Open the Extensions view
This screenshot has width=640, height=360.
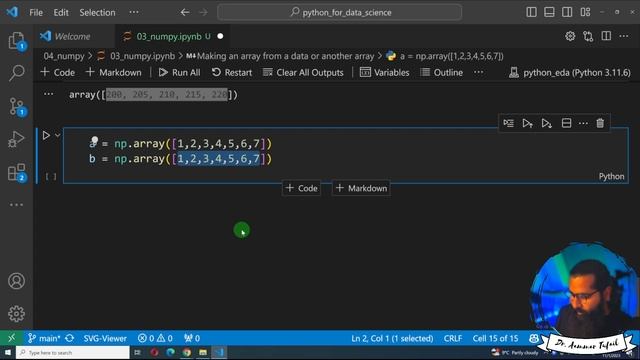[x=16, y=173]
